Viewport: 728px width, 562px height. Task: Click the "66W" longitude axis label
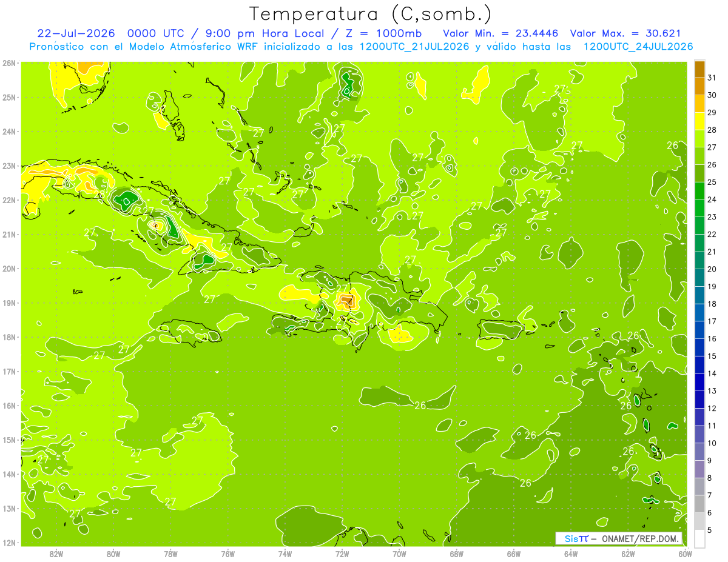[x=513, y=554]
